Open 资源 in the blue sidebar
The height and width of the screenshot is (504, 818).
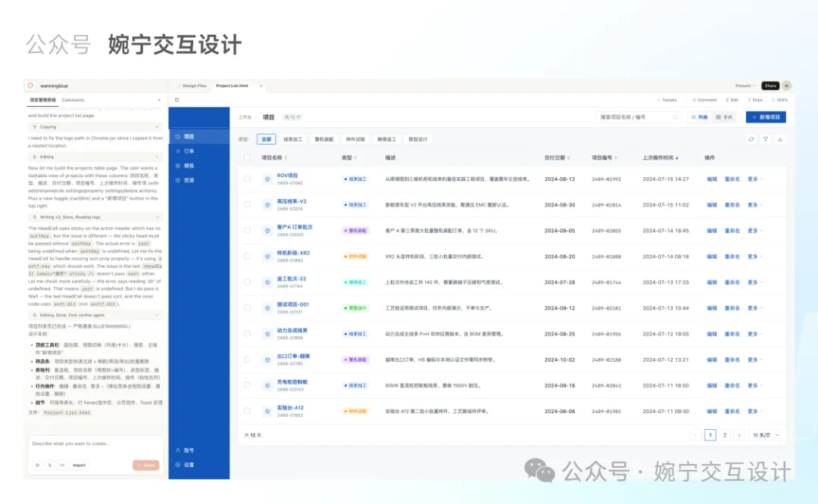(198, 180)
